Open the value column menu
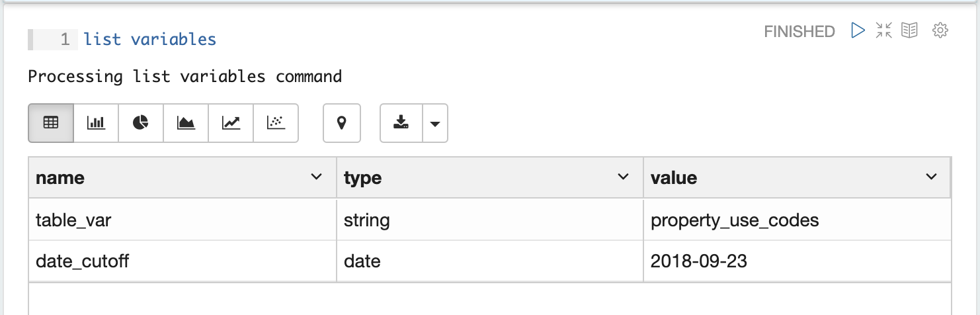The image size is (980, 315). click(932, 177)
